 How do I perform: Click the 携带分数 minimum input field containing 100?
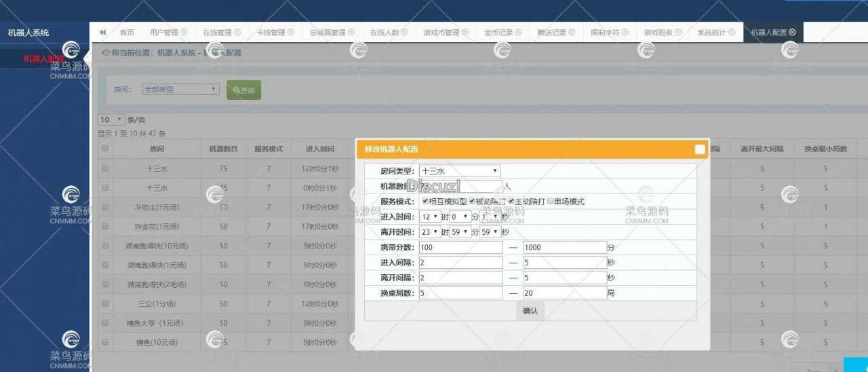461,247
